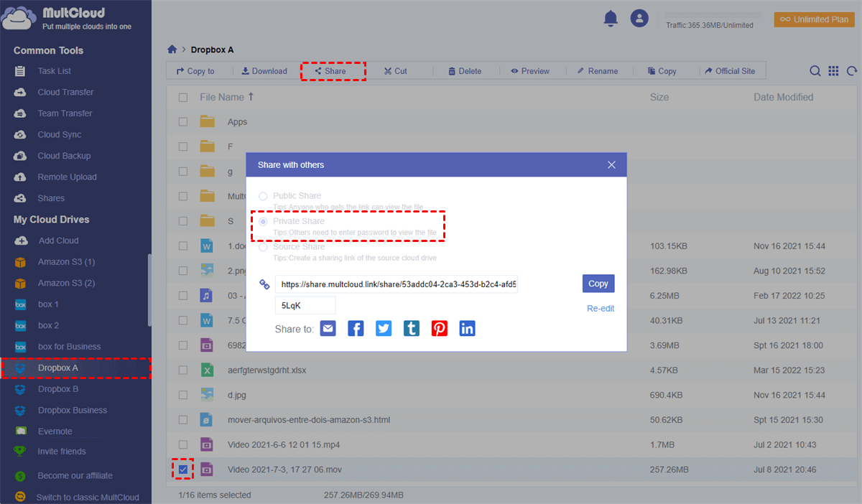Click the refresh icon
The height and width of the screenshot is (504, 862).
[x=852, y=71]
